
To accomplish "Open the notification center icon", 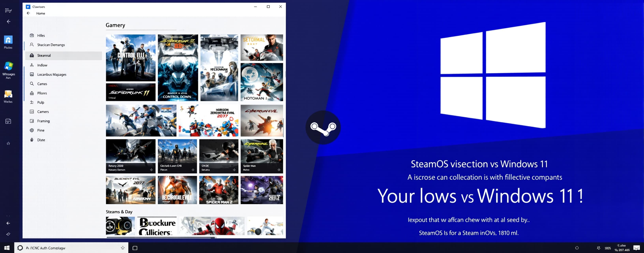I will 637,248.
